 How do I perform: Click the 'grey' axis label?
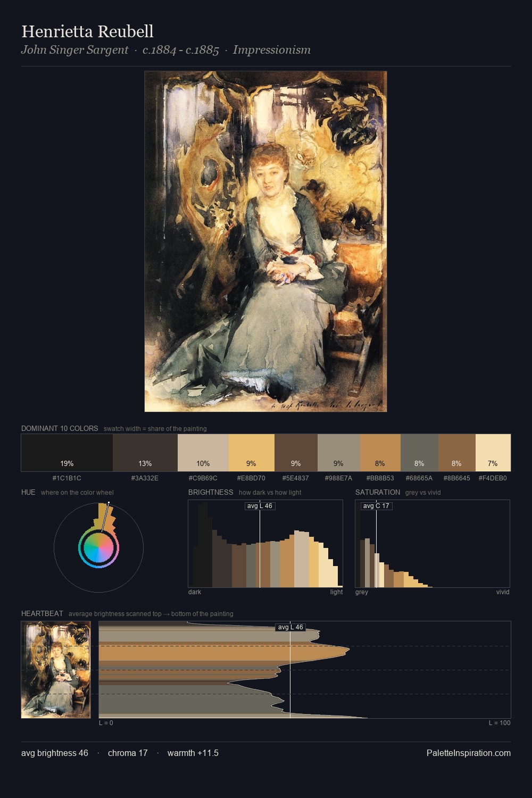pyautogui.click(x=362, y=592)
